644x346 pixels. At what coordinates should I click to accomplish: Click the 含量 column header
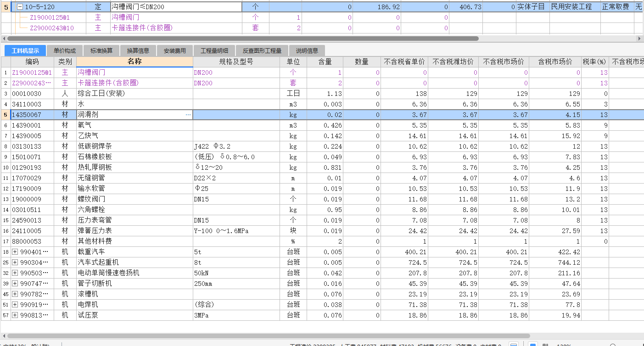click(325, 62)
